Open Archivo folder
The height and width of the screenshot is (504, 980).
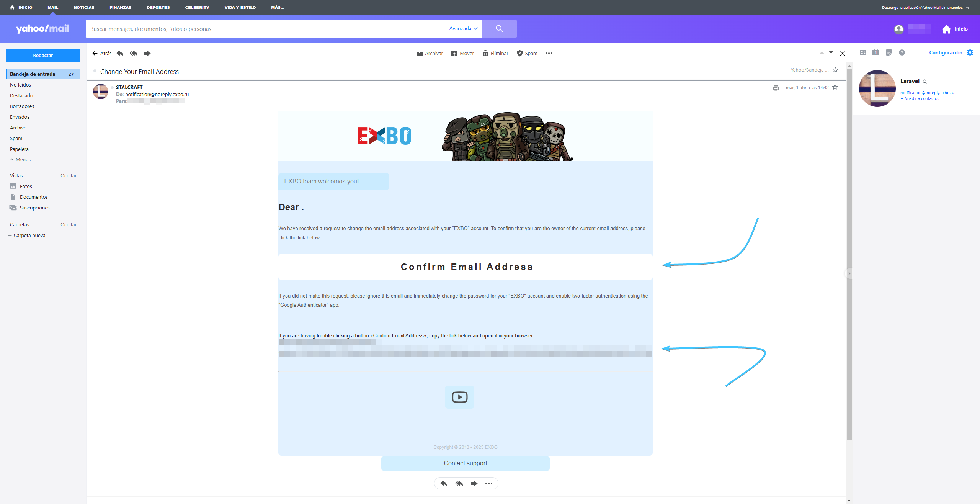18,128
